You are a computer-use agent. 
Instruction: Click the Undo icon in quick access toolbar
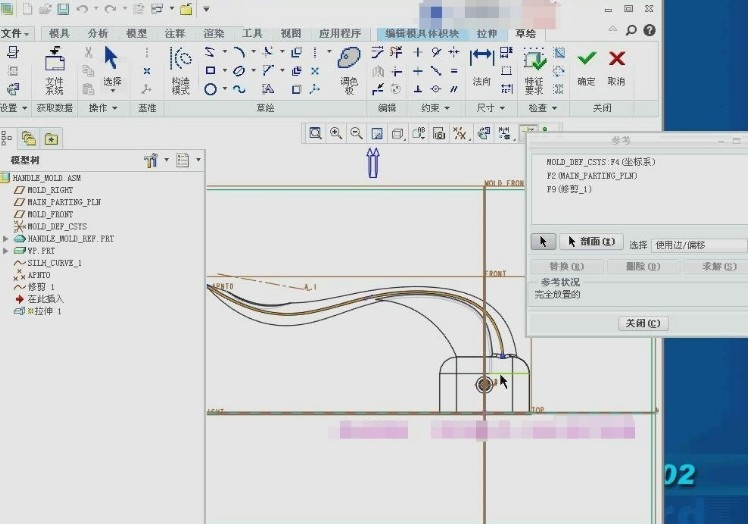(x=82, y=9)
